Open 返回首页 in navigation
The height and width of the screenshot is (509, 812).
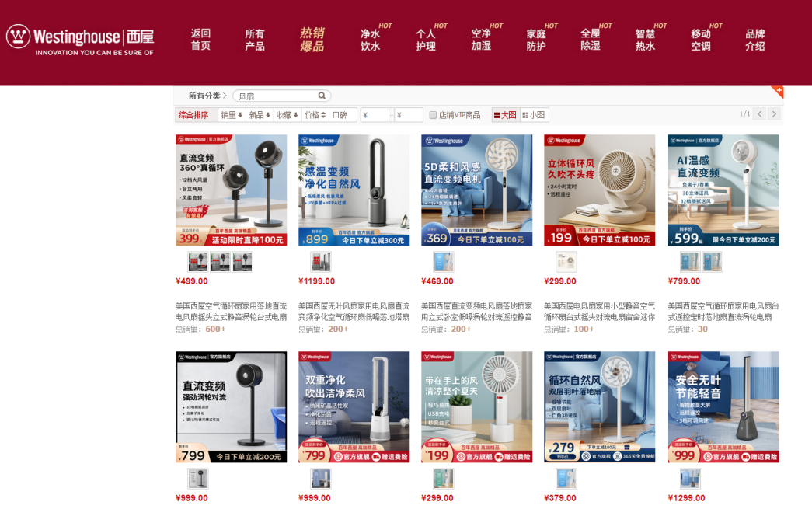point(200,40)
